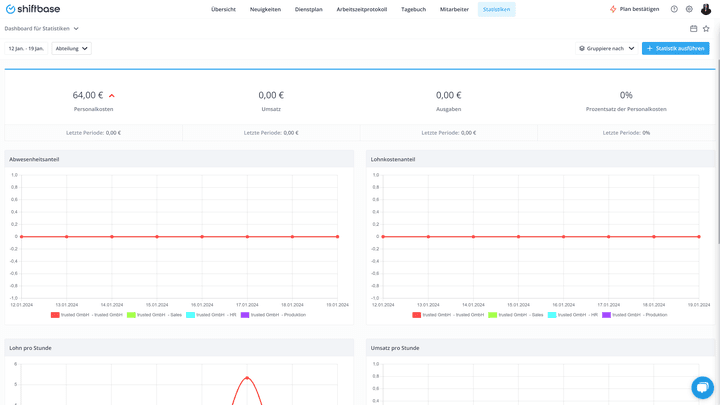Open the user profile avatar
720x405 pixels.
point(706,9)
